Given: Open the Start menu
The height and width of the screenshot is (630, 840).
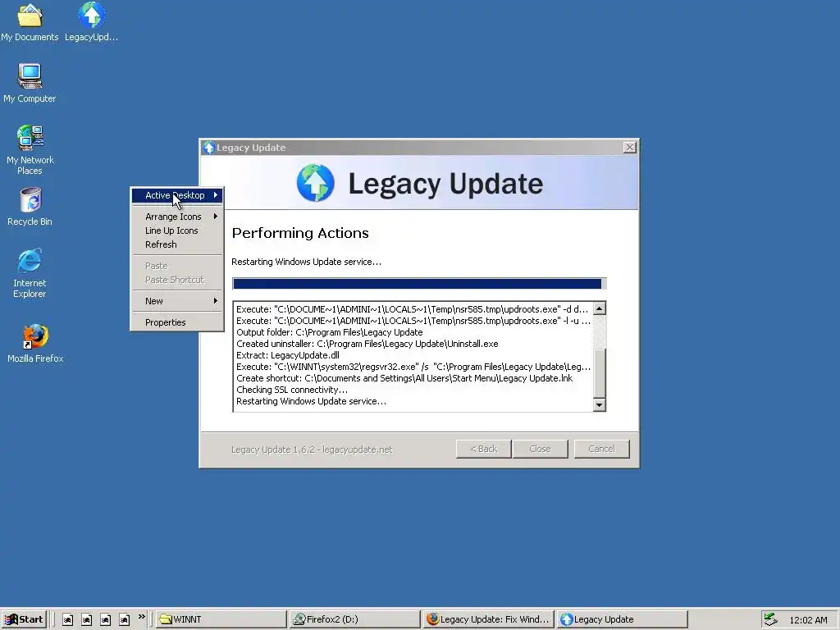Looking at the screenshot, I should (24, 619).
